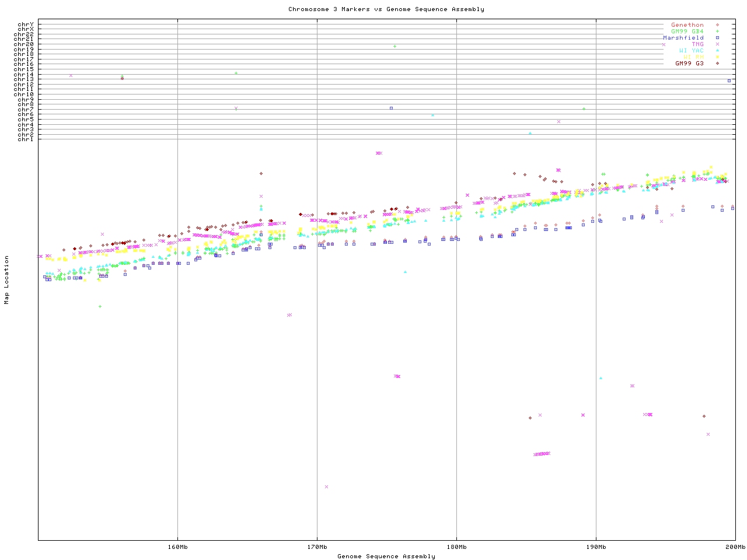The height and width of the screenshot is (560, 747).
Task: Click the gray X data point near the plot bottom
Action: click(326, 487)
